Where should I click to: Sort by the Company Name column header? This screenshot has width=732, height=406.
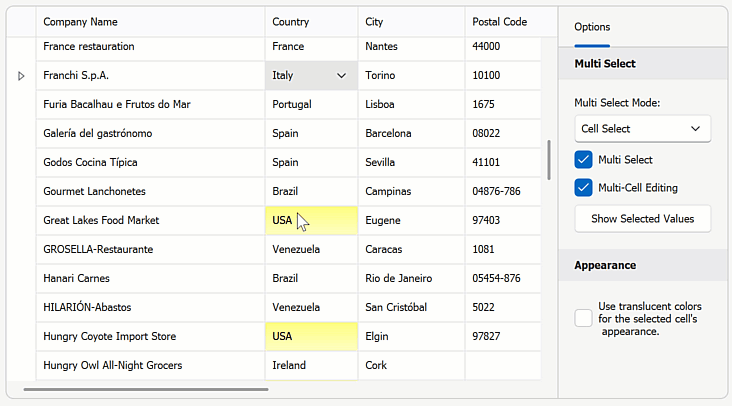point(150,22)
